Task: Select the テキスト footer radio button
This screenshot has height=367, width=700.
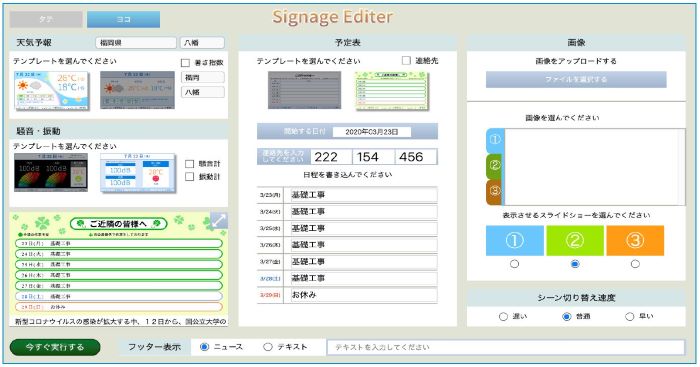Action: coord(268,347)
